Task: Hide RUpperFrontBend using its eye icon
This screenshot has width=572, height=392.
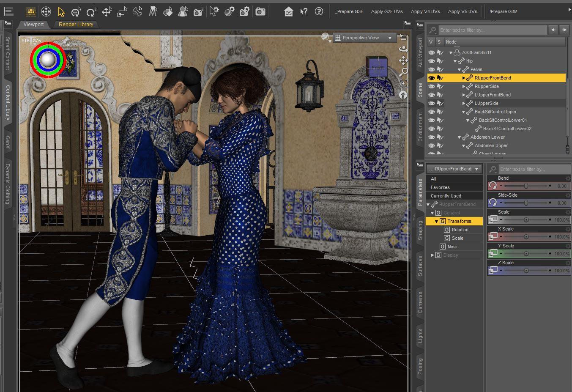Action: [431, 78]
